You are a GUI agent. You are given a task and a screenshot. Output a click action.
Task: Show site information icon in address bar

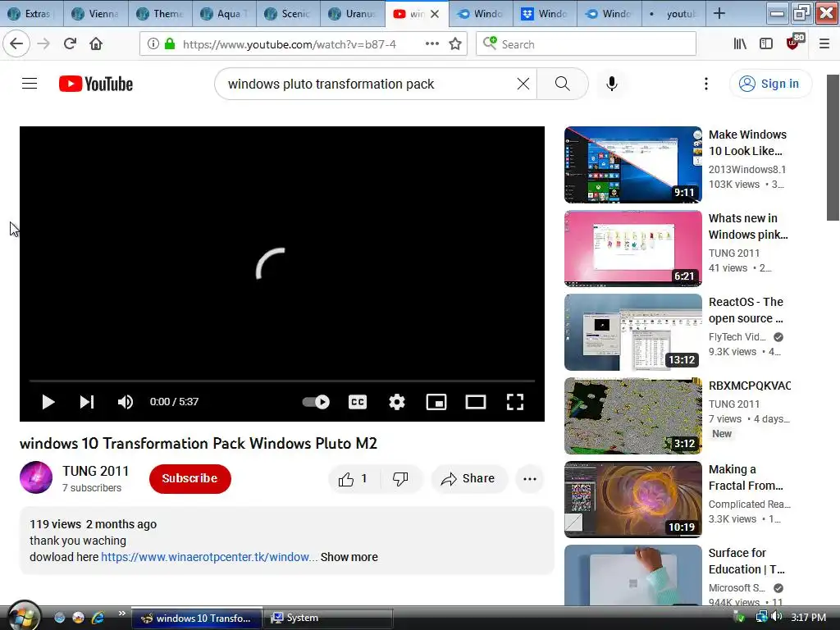[153, 44]
